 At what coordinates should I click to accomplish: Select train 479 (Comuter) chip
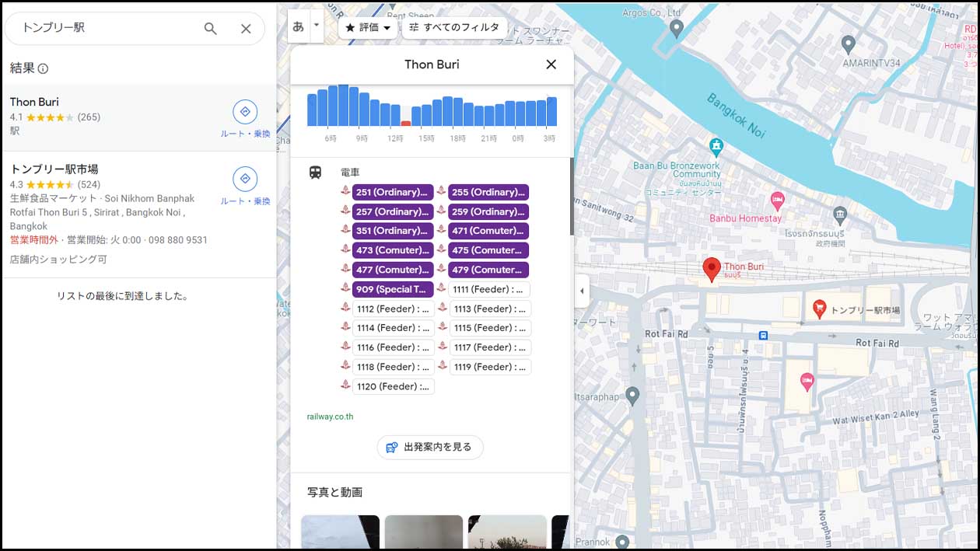coord(488,270)
